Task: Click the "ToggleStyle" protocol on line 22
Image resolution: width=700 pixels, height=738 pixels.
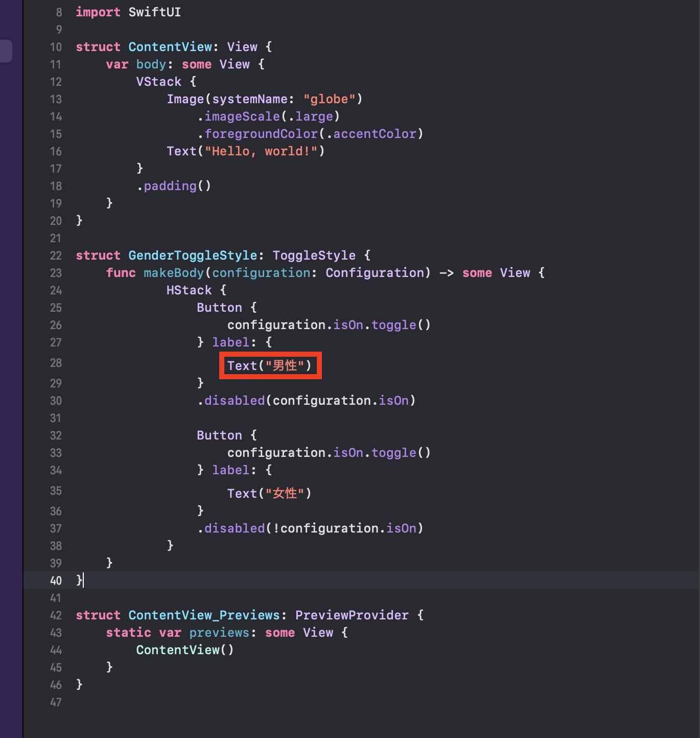Action: pos(314,256)
